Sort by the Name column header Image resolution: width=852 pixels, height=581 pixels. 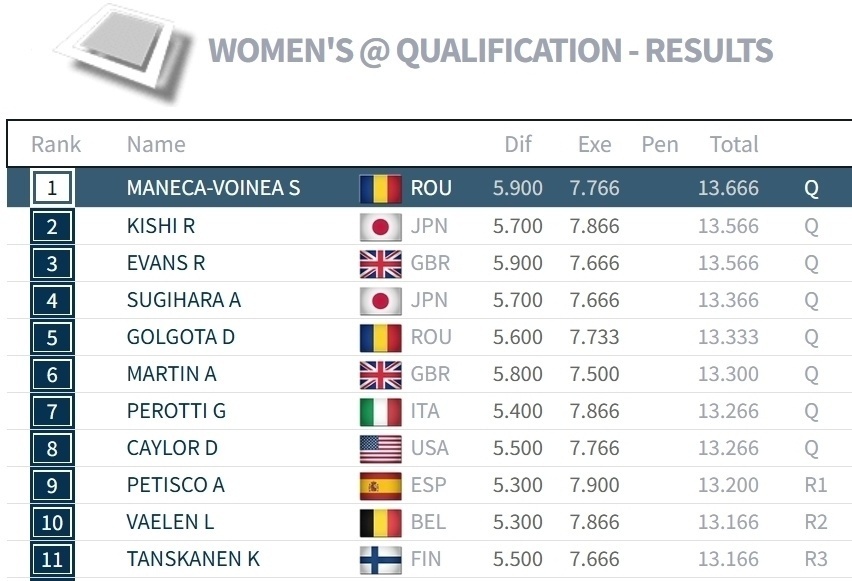pos(156,144)
